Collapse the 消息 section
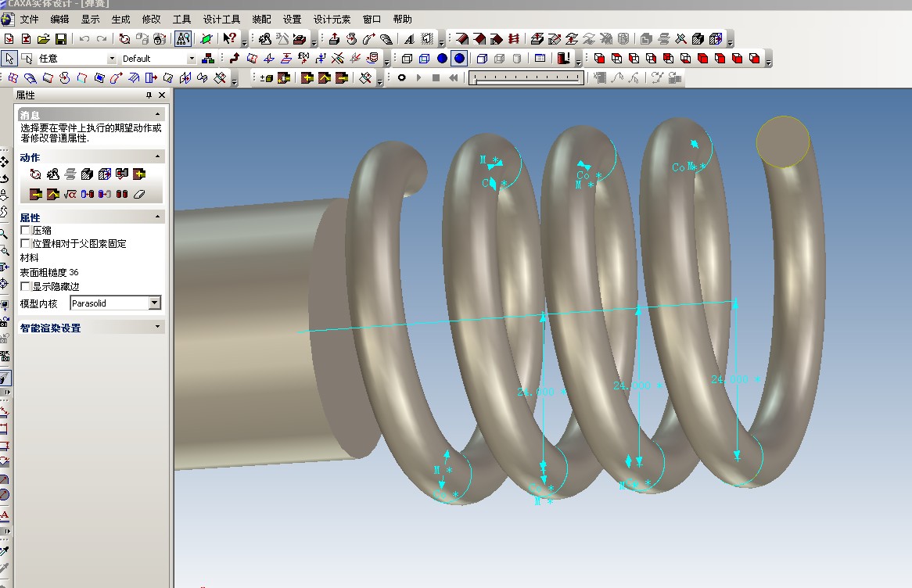The height and width of the screenshot is (588, 912). pos(158,114)
